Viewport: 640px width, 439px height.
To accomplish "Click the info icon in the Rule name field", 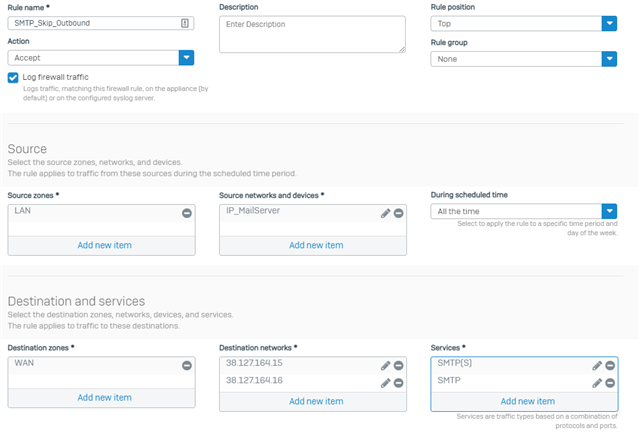I will click(185, 23).
